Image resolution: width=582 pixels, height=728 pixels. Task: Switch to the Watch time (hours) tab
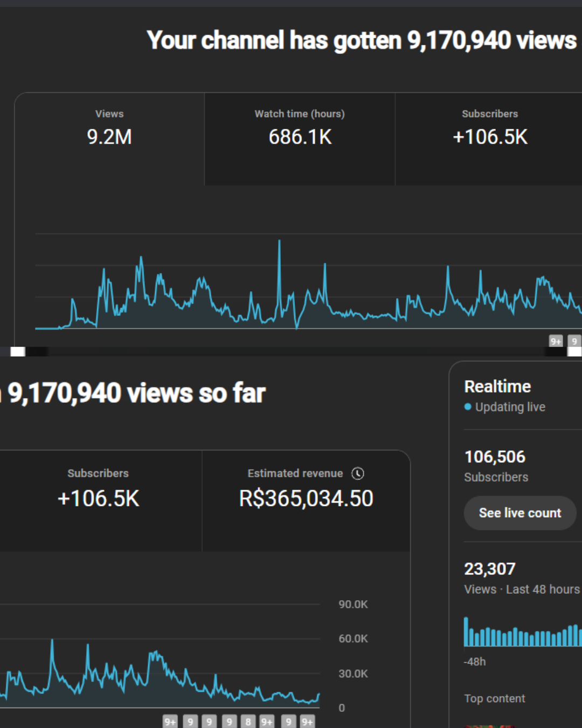(x=300, y=127)
